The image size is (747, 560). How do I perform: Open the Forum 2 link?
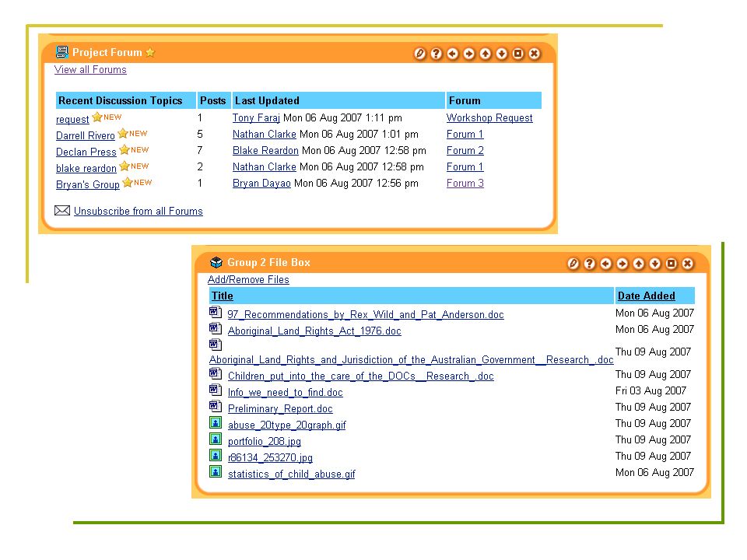coord(465,150)
